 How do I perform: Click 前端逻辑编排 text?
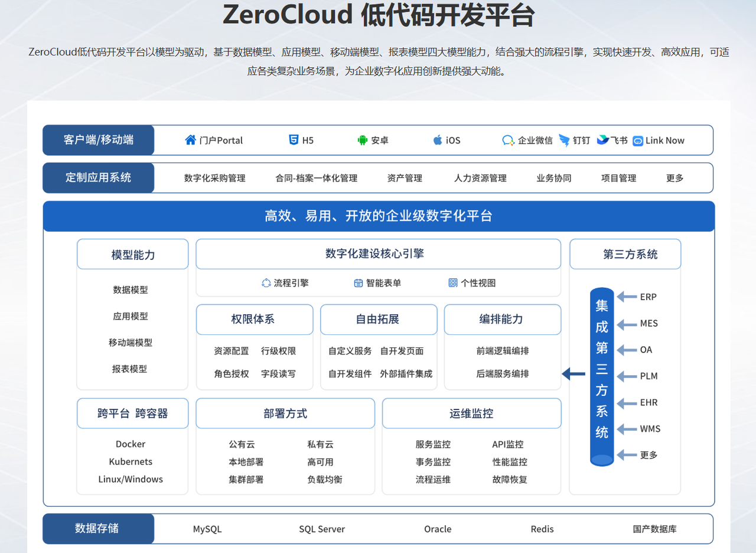click(x=503, y=351)
